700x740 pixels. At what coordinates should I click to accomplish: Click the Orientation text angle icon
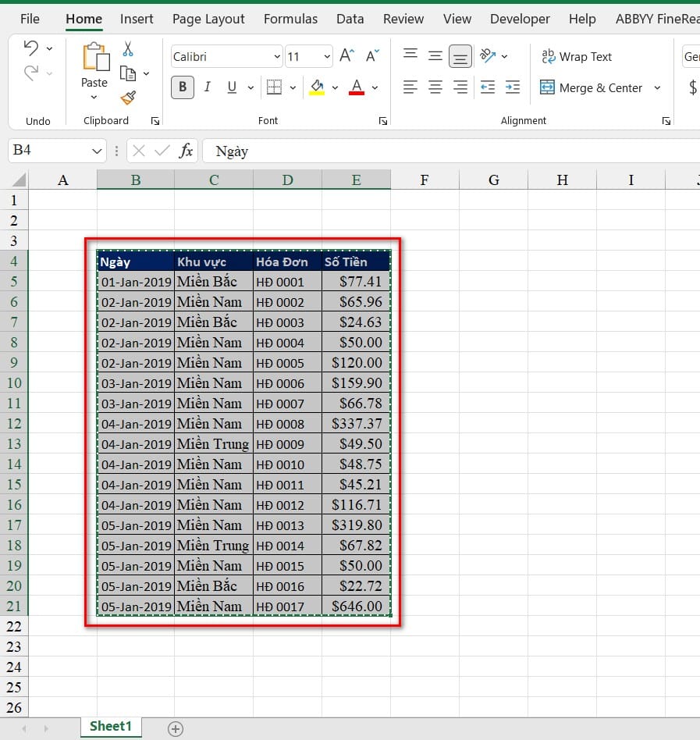[x=488, y=55]
